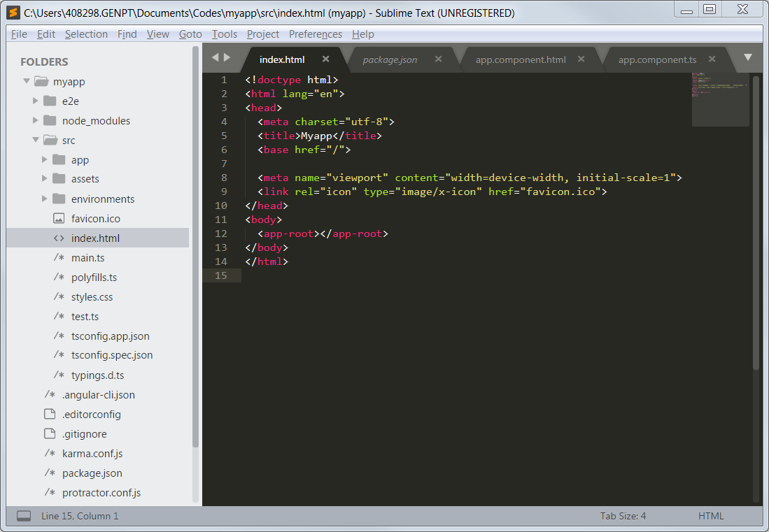Close the app.component.html tab
769x532 pixels.
pos(581,59)
